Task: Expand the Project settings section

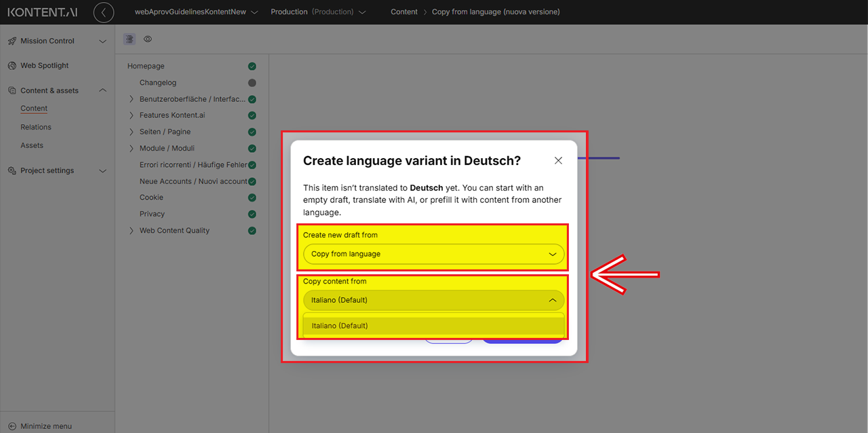Action: pyautogui.click(x=103, y=171)
